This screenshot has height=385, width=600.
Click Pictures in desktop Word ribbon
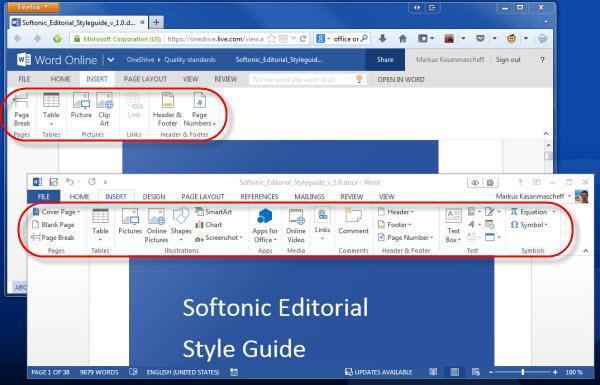(x=130, y=221)
